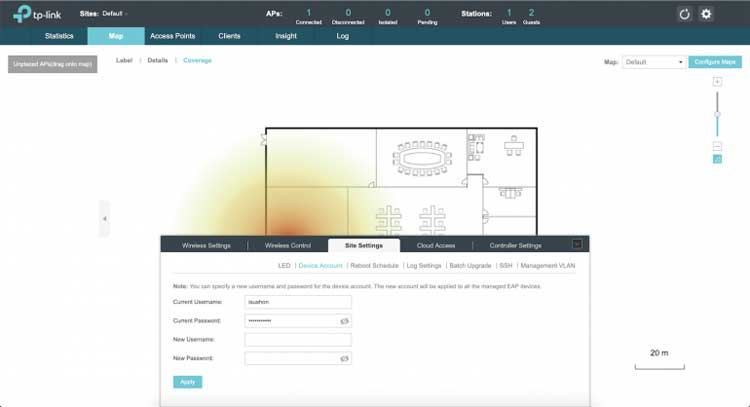This screenshot has height=407, width=750.
Task: Open the settings gear icon
Action: 706,14
